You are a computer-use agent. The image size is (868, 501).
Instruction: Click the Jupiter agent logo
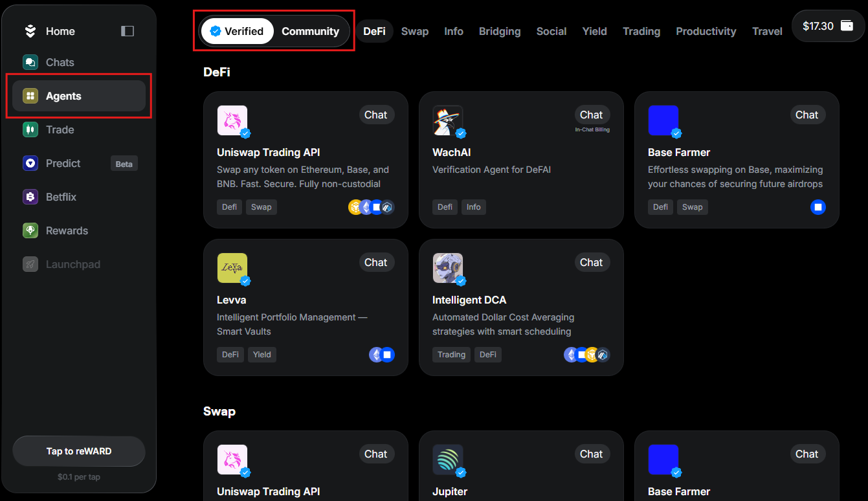click(x=447, y=460)
